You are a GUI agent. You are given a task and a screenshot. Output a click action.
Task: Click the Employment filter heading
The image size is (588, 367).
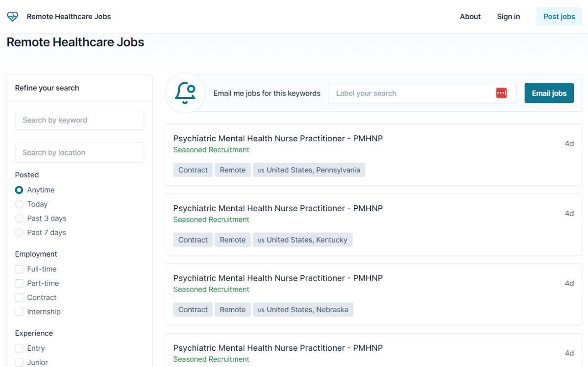tap(36, 254)
